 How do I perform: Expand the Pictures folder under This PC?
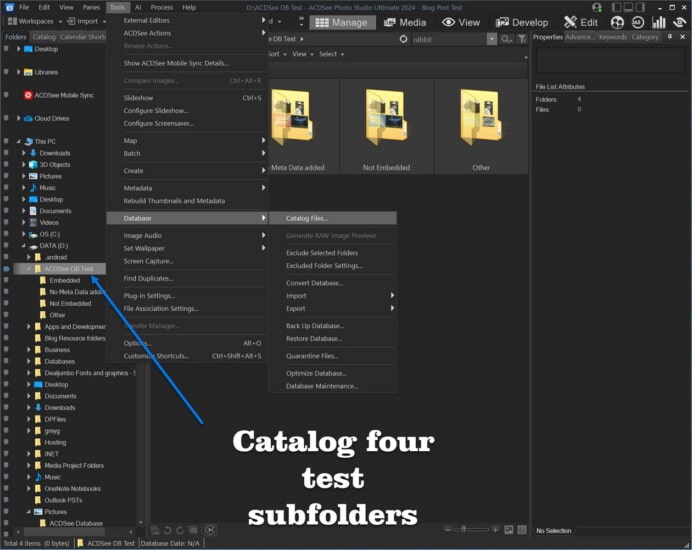coord(25,176)
